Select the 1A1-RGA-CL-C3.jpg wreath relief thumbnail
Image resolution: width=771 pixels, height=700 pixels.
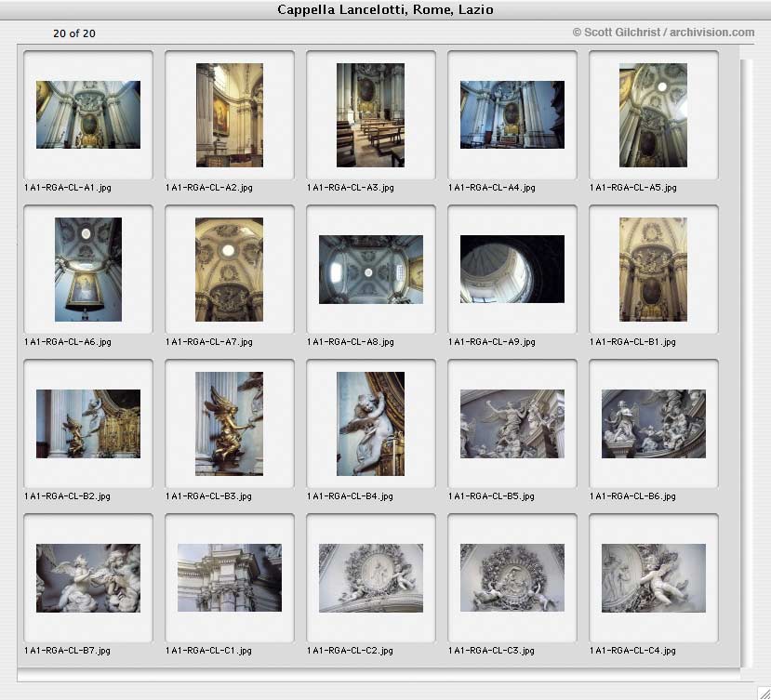click(x=512, y=577)
